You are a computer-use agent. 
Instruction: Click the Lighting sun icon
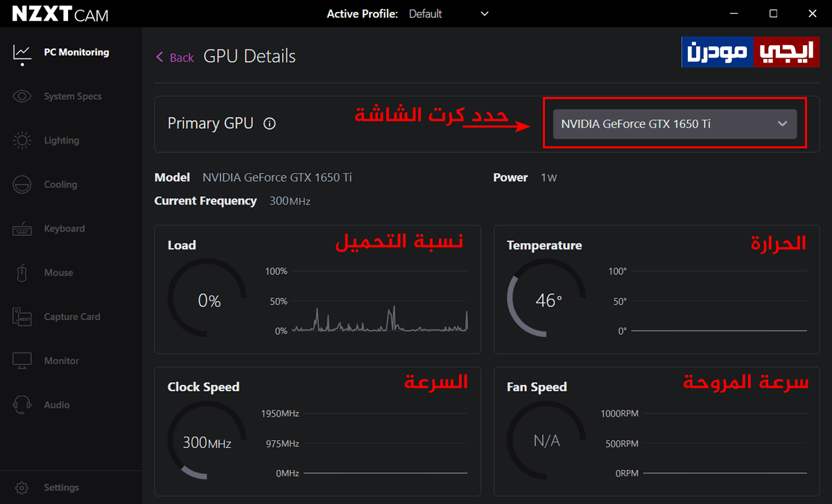click(22, 141)
